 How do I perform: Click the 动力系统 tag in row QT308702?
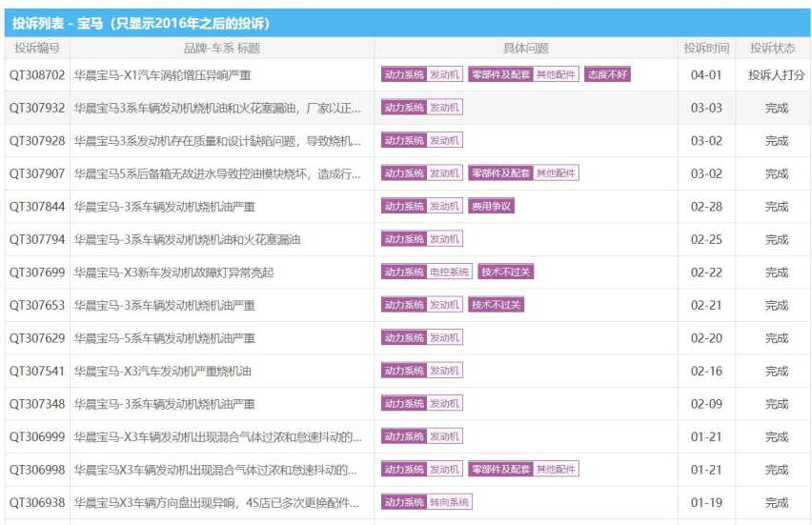(x=404, y=74)
